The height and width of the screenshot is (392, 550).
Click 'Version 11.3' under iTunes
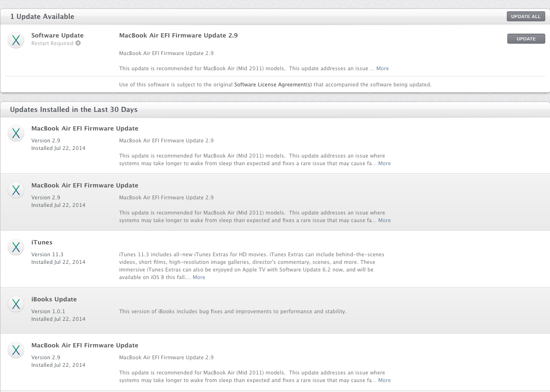pos(47,254)
